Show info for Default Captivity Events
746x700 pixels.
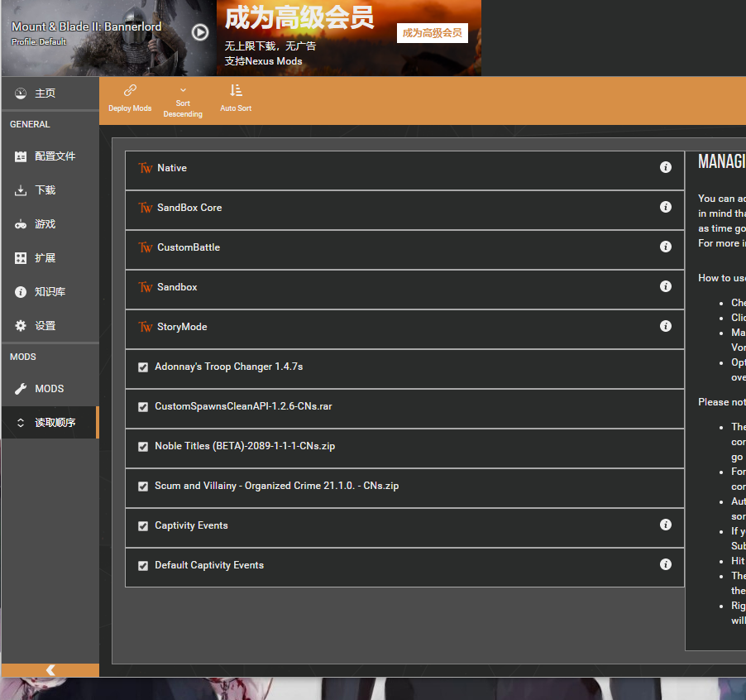665,564
